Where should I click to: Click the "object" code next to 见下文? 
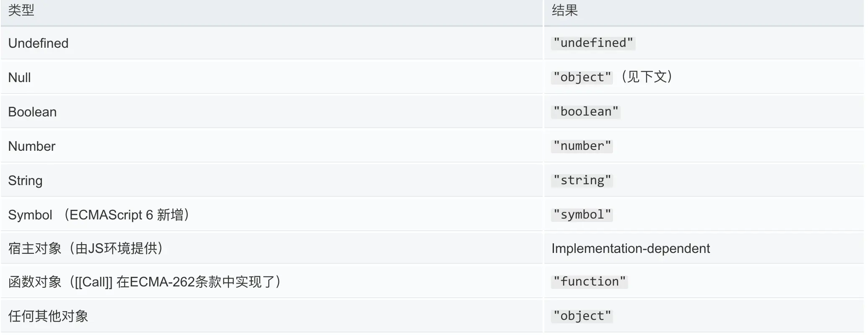pos(582,77)
